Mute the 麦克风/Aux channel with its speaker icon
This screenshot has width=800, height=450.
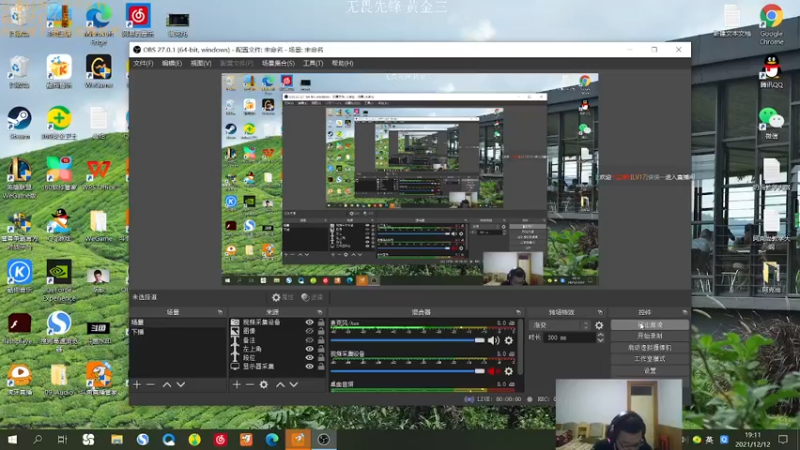(x=493, y=340)
